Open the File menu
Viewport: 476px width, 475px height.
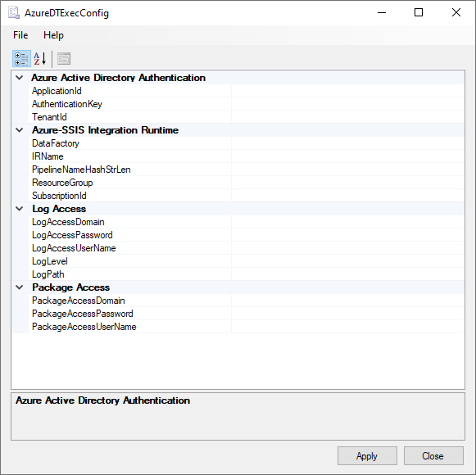click(20, 35)
